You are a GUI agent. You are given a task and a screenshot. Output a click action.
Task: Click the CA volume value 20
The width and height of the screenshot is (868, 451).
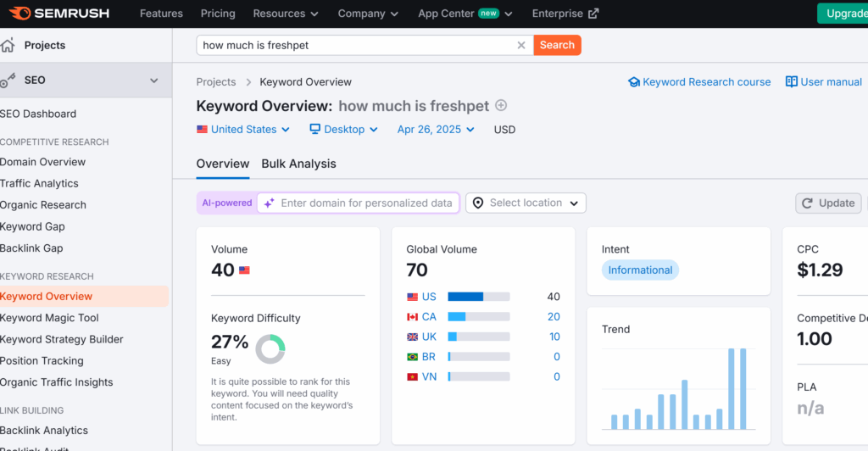(x=554, y=317)
